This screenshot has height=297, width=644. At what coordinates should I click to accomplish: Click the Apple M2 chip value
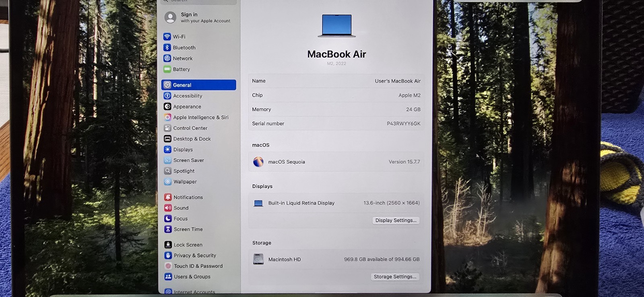point(409,95)
